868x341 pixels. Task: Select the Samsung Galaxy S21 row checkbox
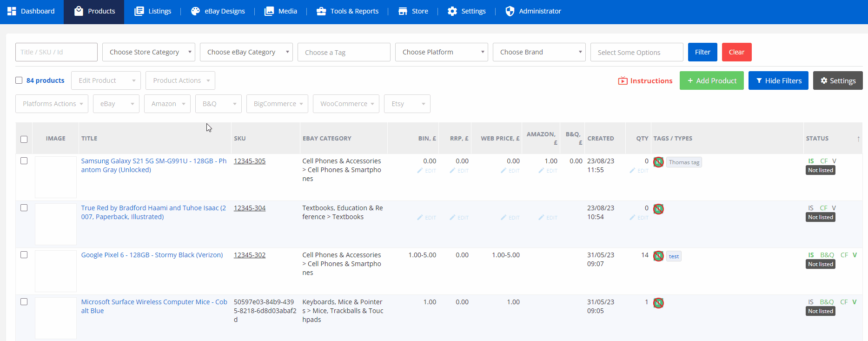(x=24, y=161)
